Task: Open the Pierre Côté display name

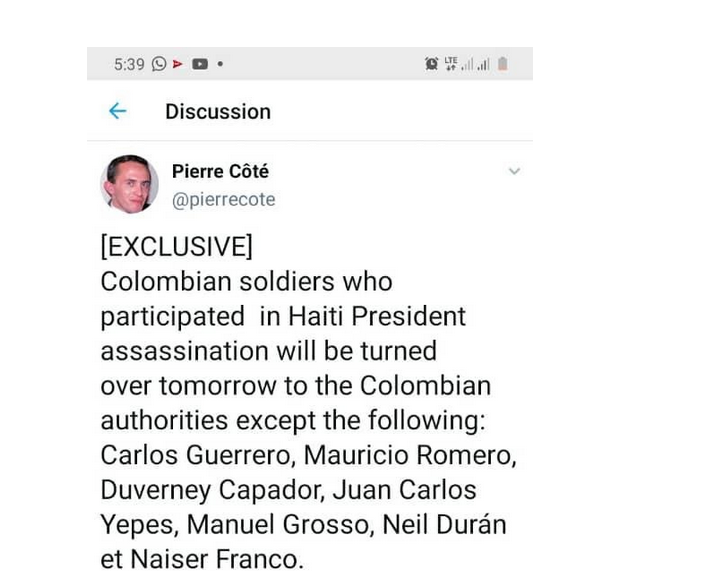Action: [x=220, y=171]
